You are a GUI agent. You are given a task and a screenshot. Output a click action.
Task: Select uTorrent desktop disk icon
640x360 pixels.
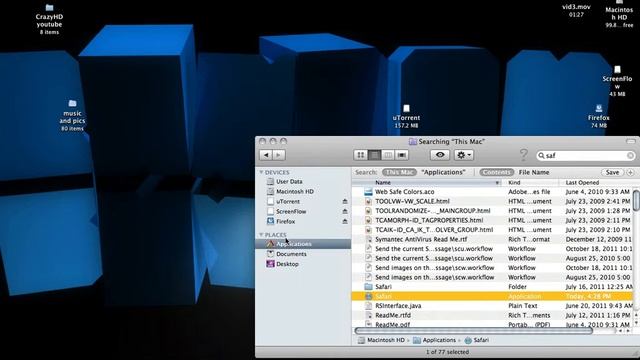(407, 116)
